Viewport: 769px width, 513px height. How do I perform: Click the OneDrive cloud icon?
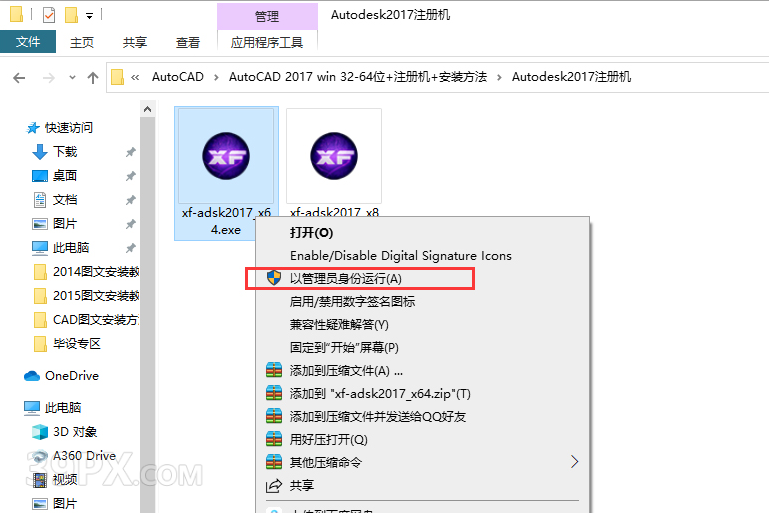tap(32, 376)
